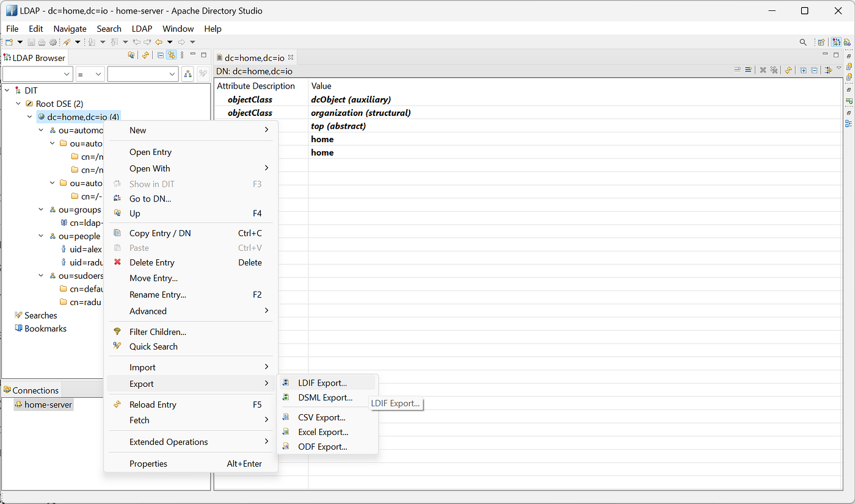
Task: Switch to the Schema Editor perspective icon
Action: [847, 42]
